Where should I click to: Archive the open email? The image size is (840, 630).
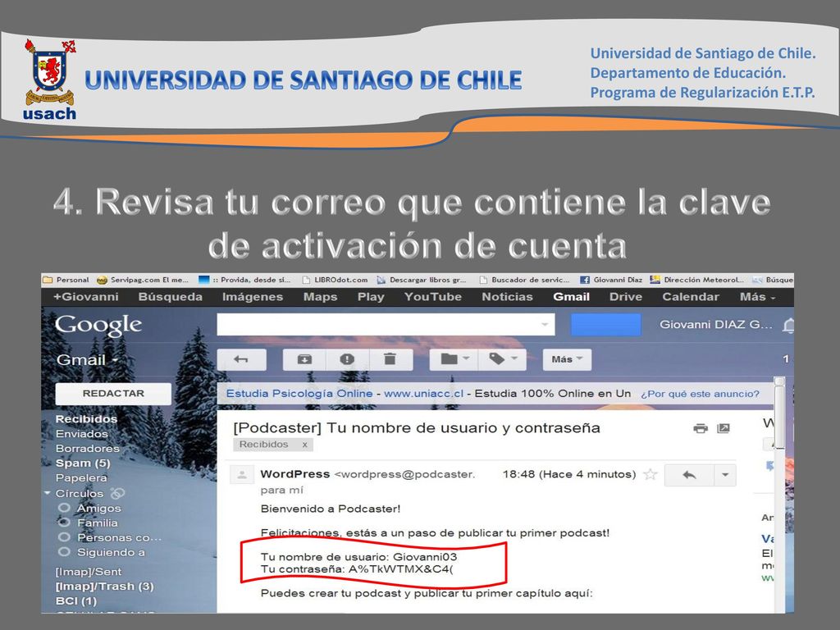(x=304, y=359)
